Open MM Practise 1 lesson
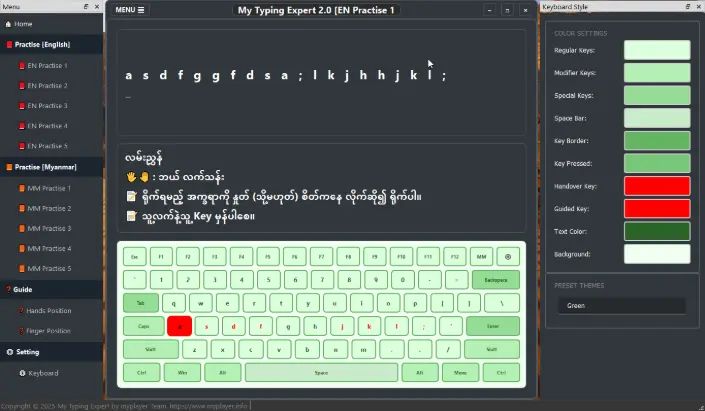Screen dimensions: 705x411 pyautogui.click(x=51, y=188)
